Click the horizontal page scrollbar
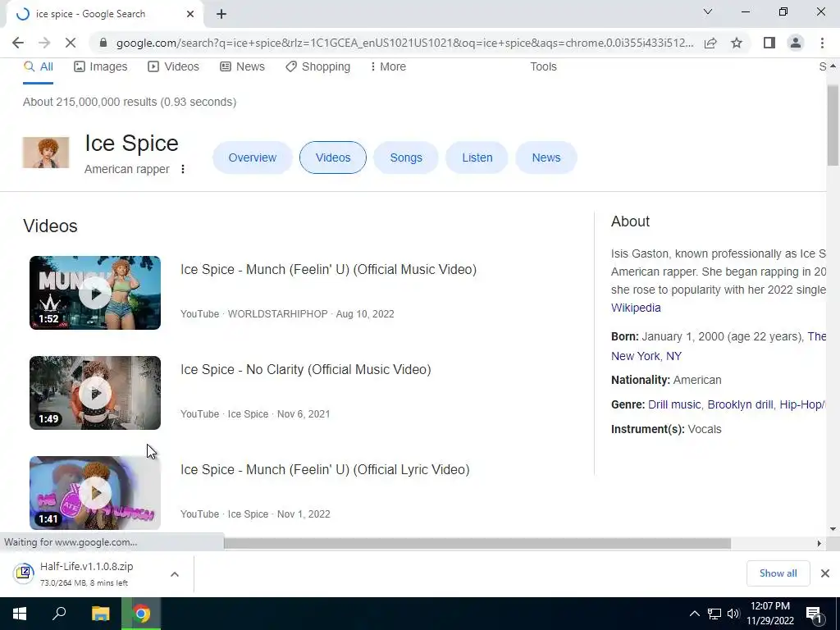This screenshot has width=840, height=630. click(x=477, y=543)
